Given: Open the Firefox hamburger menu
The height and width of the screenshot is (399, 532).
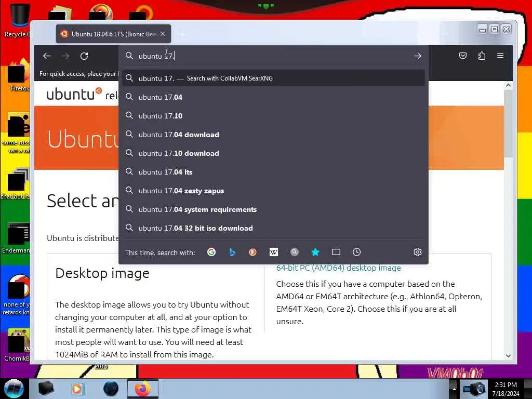Looking at the screenshot, I should (500, 56).
